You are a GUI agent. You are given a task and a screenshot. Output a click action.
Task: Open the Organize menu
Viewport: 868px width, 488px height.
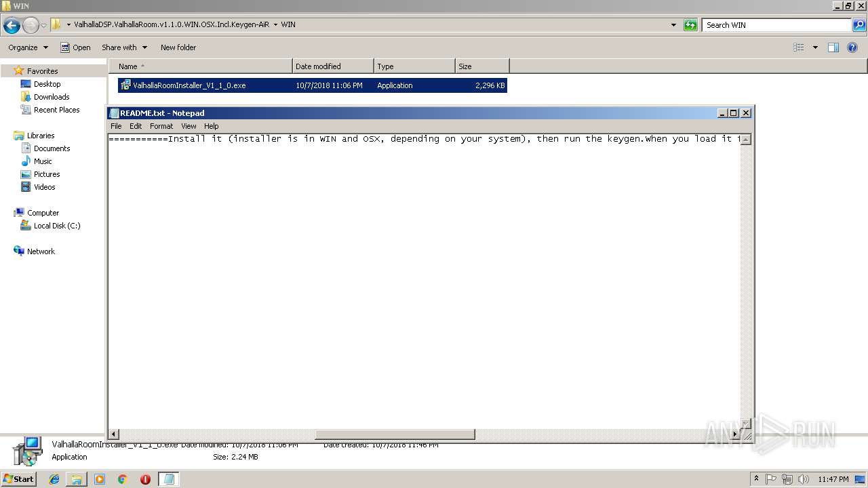[28, 47]
